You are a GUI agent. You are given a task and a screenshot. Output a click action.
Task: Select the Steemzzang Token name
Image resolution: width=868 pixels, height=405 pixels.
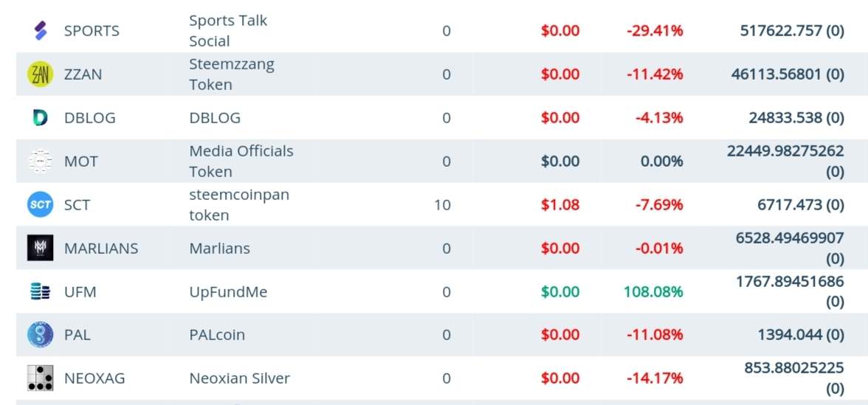click(x=232, y=74)
